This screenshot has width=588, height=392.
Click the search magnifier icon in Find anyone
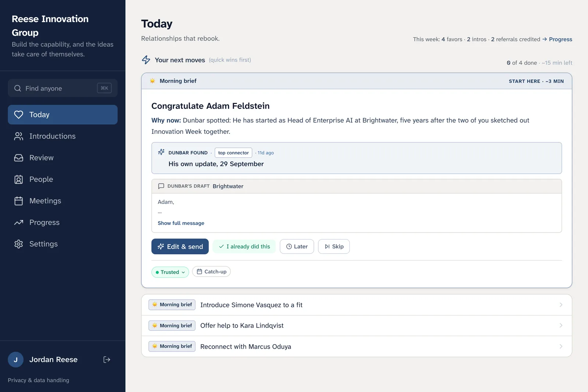18,88
